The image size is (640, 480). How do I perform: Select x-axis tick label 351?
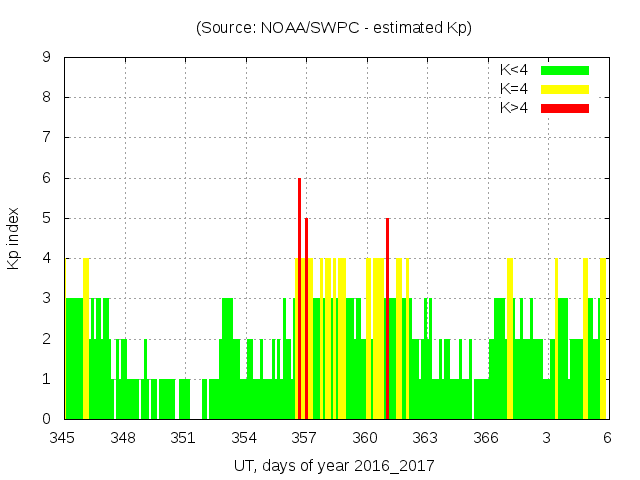[183, 438]
